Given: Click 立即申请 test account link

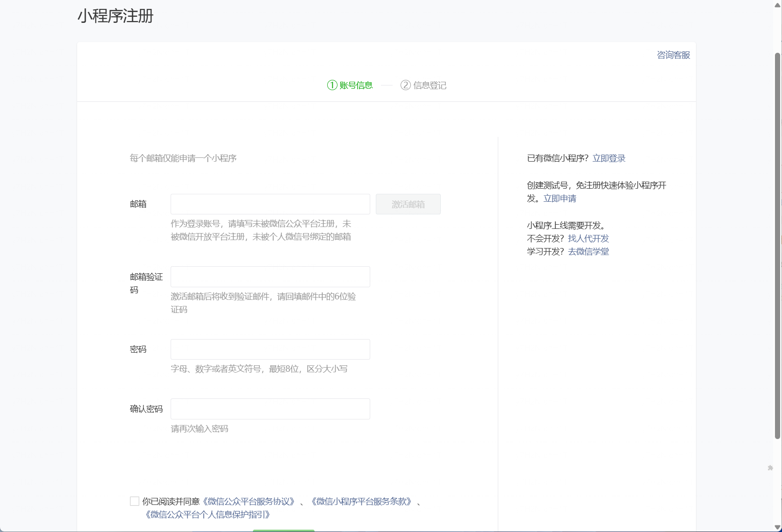Looking at the screenshot, I should [x=560, y=198].
